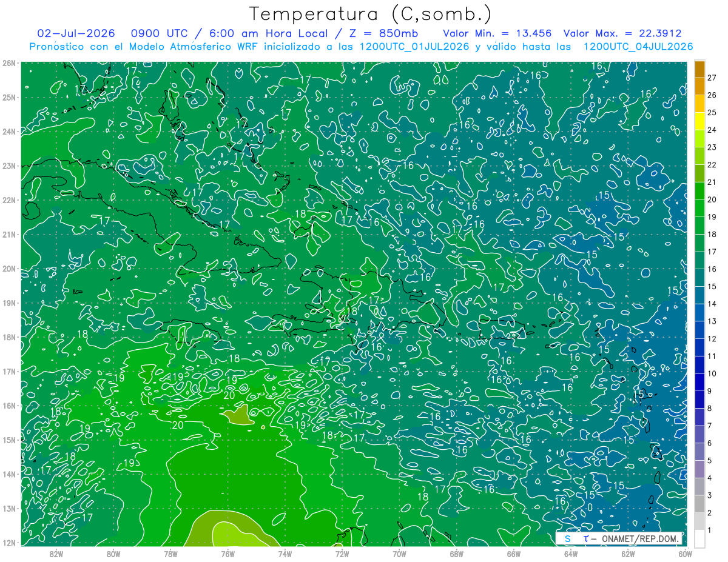Click the "13N" latitude axis label
The height and width of the screenshot is (562, 728).
click(x=9, y=508)
